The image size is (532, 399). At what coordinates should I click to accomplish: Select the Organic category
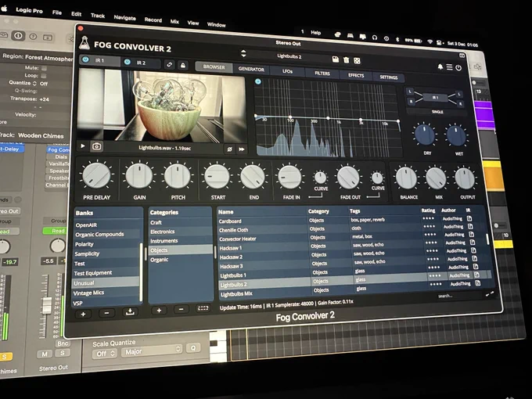point(180,260)
